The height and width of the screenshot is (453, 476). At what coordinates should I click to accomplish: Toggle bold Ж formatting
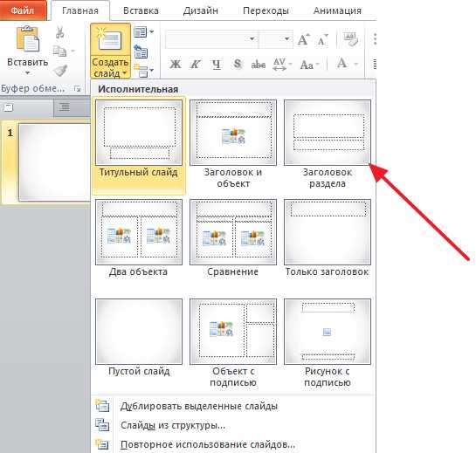(176, 65)
